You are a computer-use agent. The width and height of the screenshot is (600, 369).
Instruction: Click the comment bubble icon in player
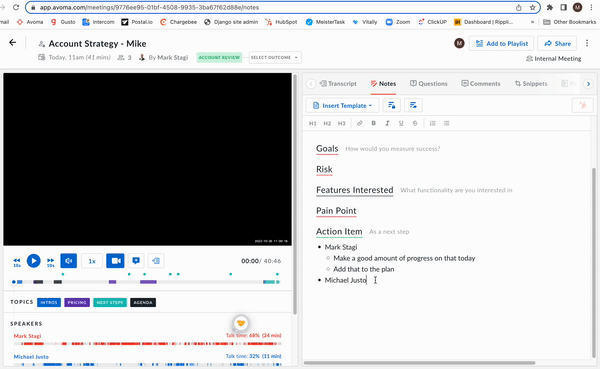[136, 261]
